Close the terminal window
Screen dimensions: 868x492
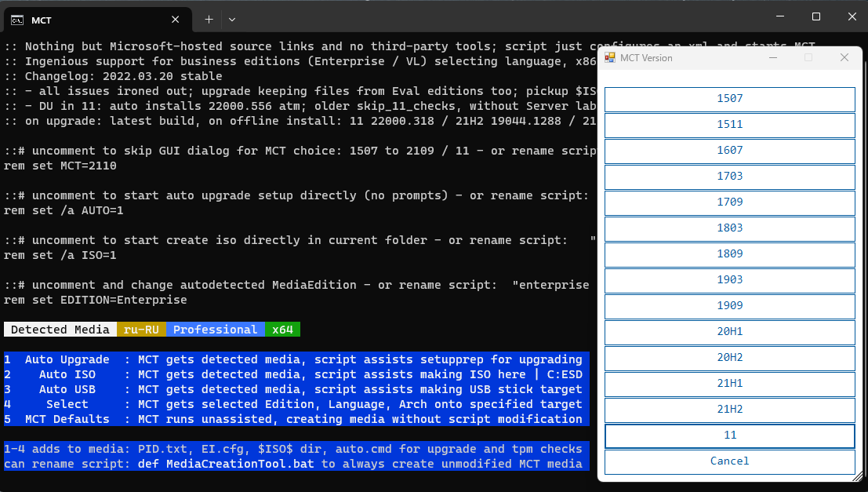pos(852,16)
